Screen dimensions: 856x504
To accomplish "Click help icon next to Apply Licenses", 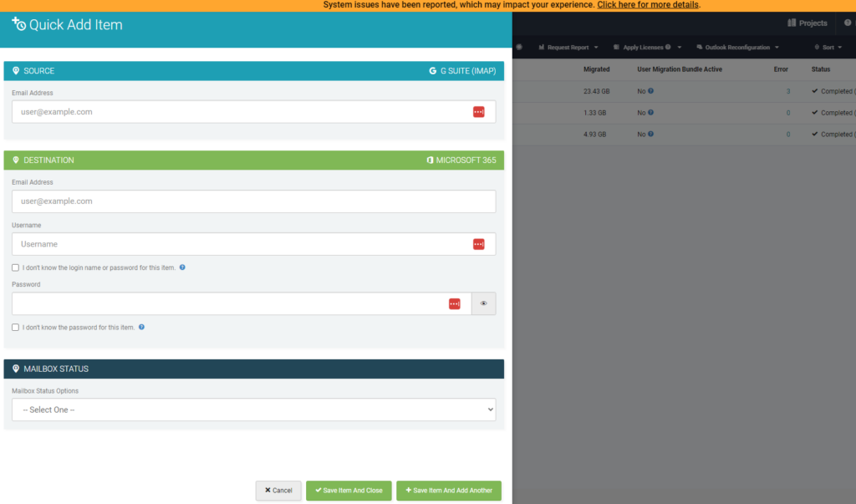I will coord(668,48).
